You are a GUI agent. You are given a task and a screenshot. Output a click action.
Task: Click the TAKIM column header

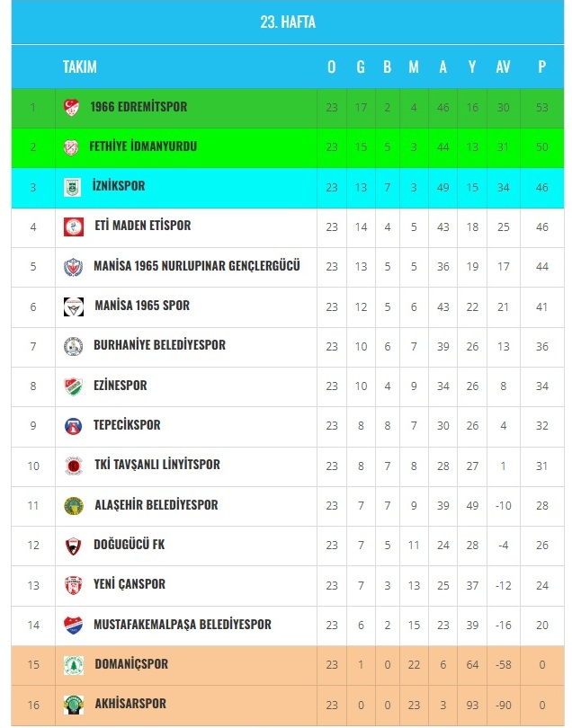[80, 67]
